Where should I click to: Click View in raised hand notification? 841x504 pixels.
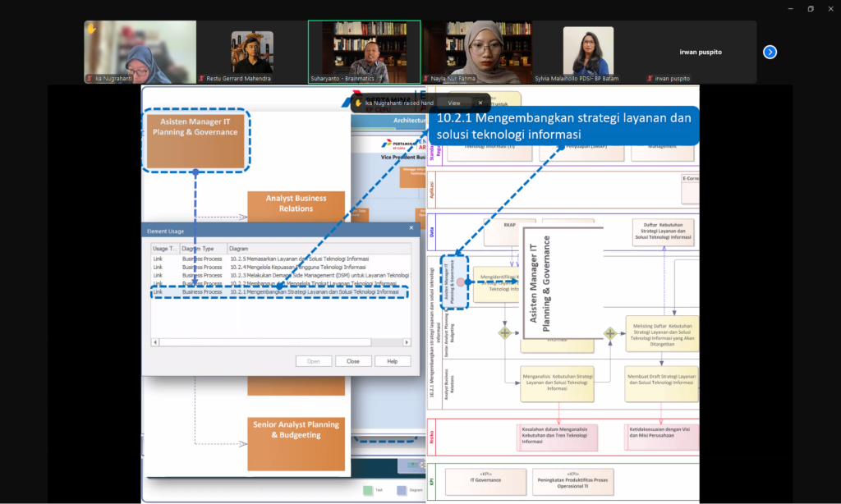[453, 103]
